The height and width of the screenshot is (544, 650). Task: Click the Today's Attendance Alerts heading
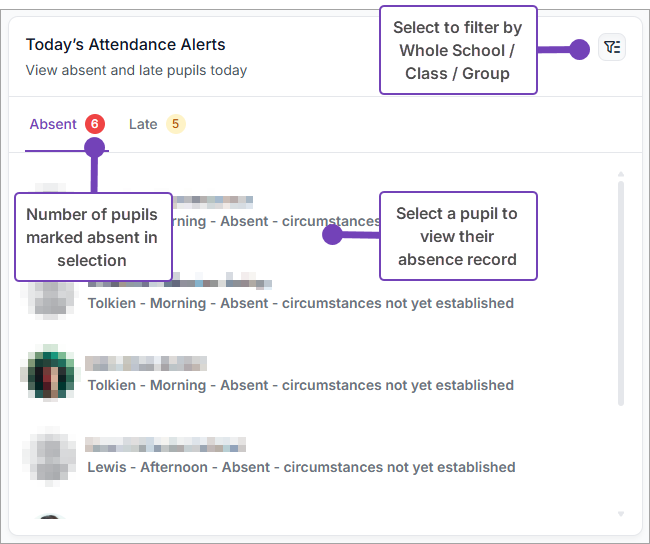126,45
